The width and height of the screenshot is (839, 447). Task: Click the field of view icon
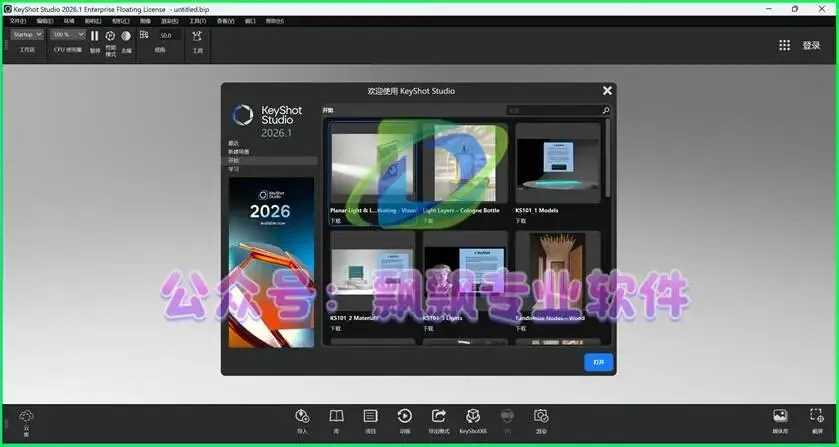[x=144, y=35]
